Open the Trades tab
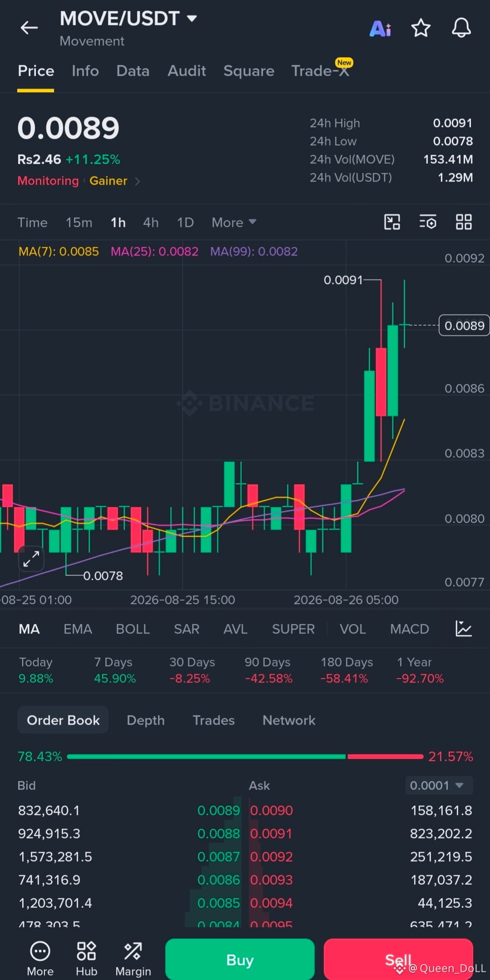This screenshot has width=490, height=980. point(214,720)
